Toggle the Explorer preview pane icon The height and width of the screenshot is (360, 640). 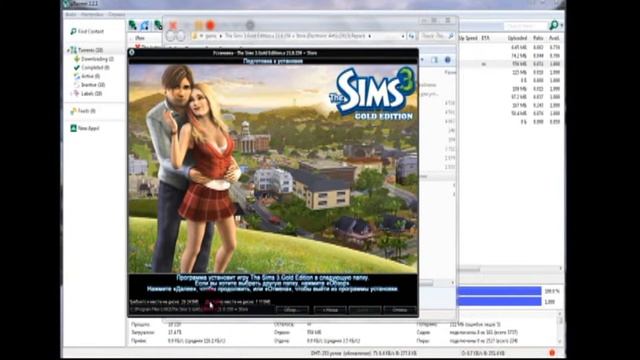tap(435, 60)
